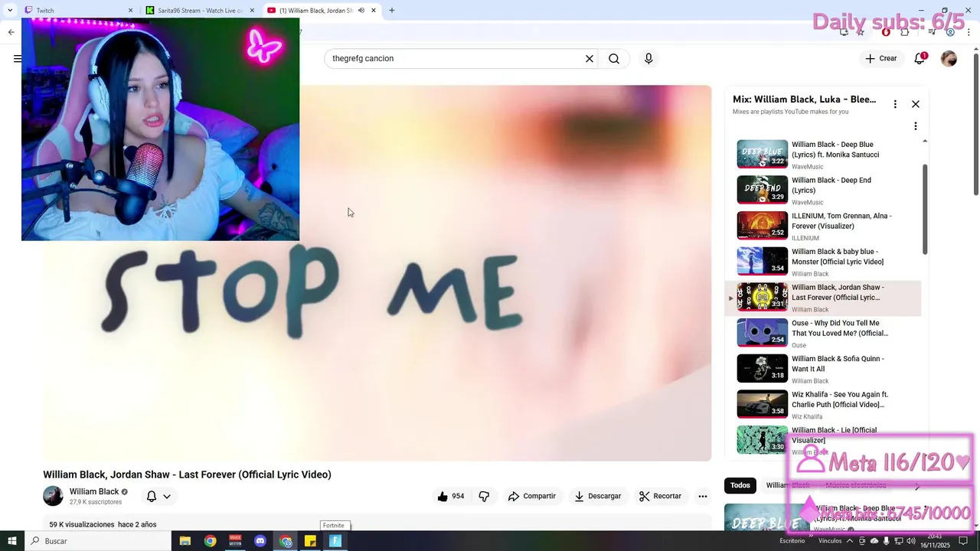This screenshot has height=551, width=980.
Task: Expand the subscription chevron dropdown
Action: (167, 497)
